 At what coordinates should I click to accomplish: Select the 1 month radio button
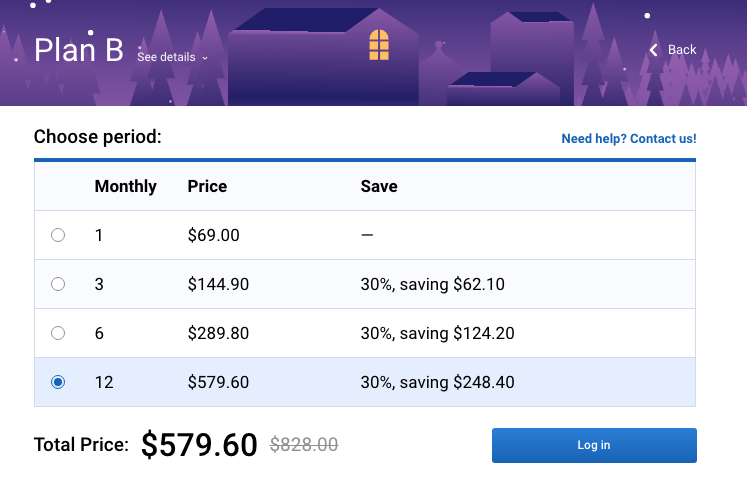point(58,235)
